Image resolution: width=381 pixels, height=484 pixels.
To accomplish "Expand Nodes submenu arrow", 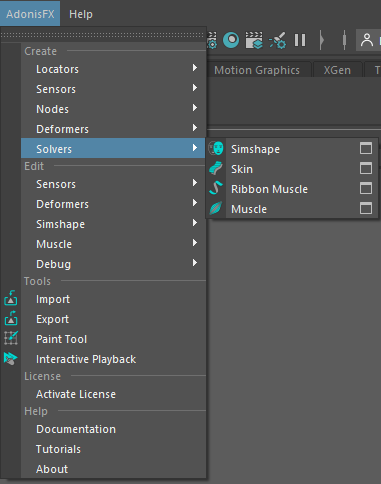I will (x=195, y=108).
